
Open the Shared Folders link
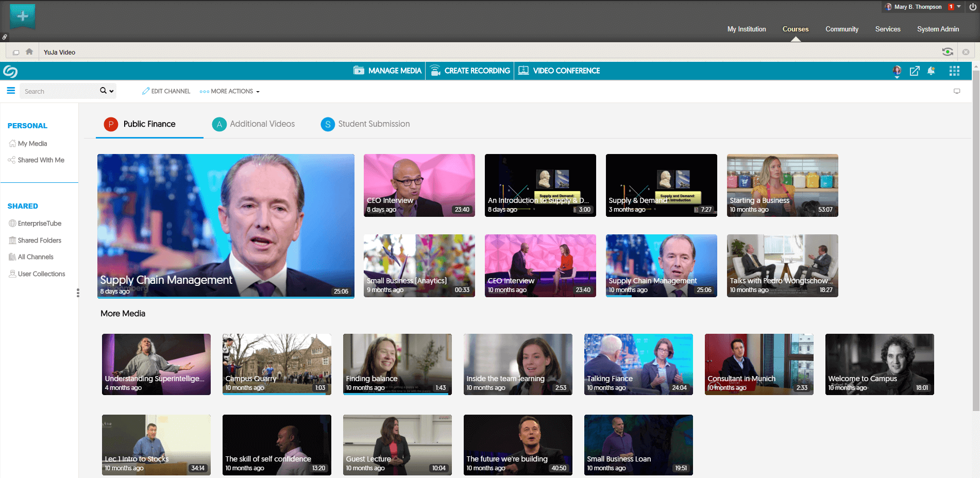39,240
